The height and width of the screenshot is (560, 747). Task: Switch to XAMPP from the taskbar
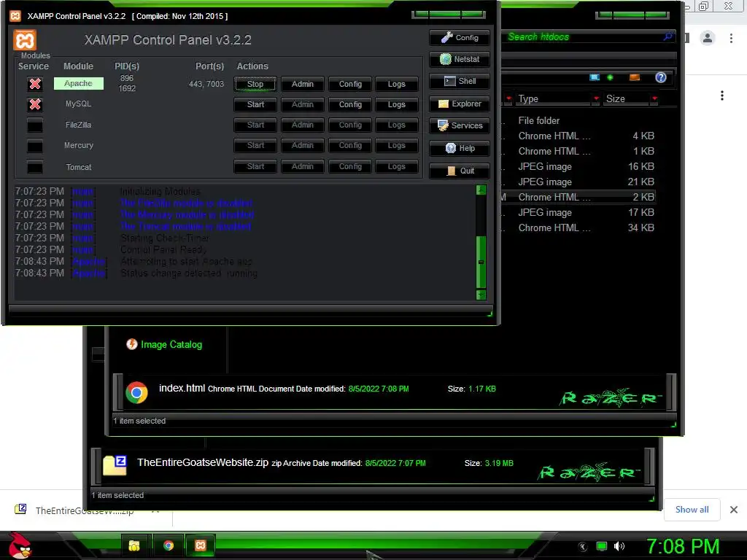[x=201, y=545]
